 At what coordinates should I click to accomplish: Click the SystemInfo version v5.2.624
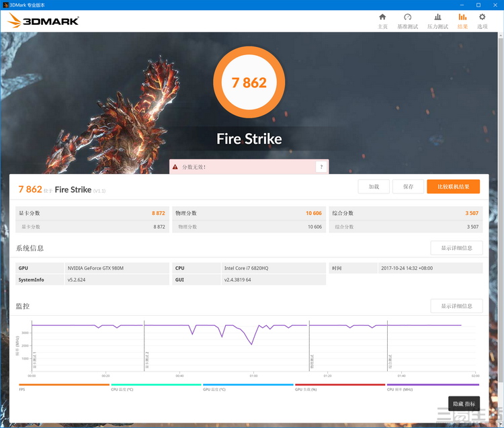click(x=77, y=280)
